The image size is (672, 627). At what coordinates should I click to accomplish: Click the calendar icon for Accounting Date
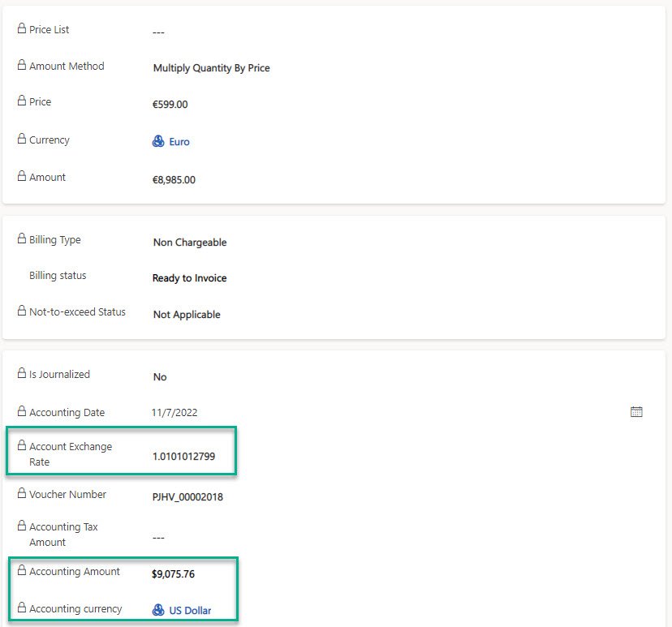(x=636, y=412)
